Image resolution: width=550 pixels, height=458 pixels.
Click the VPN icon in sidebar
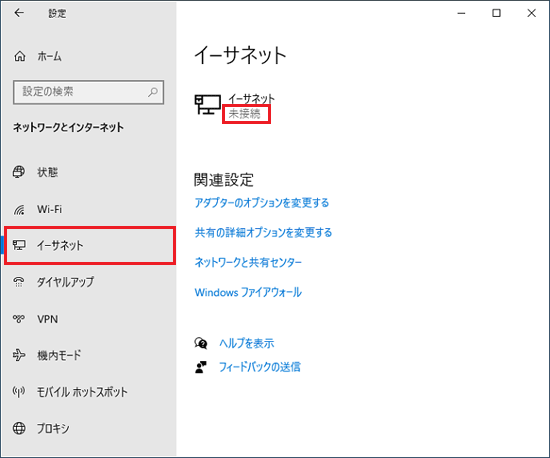(19, 319)
